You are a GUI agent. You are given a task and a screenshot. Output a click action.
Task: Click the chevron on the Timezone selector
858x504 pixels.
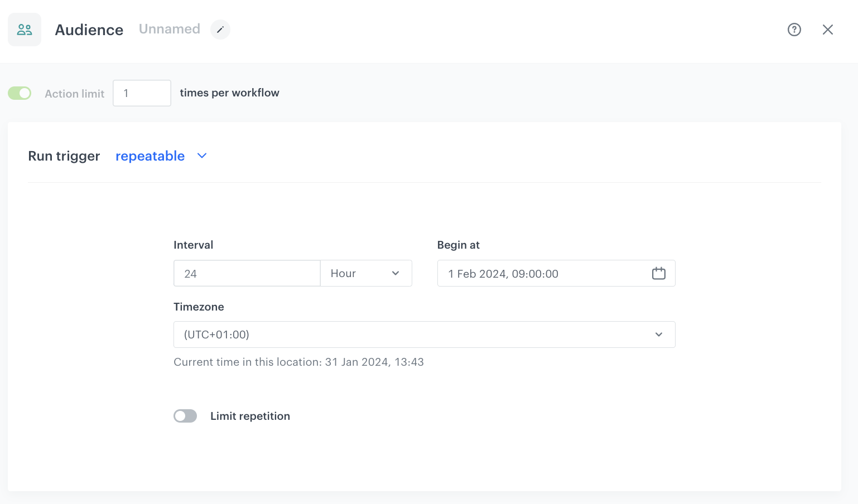pyautogui.click(x=659, y=335)
